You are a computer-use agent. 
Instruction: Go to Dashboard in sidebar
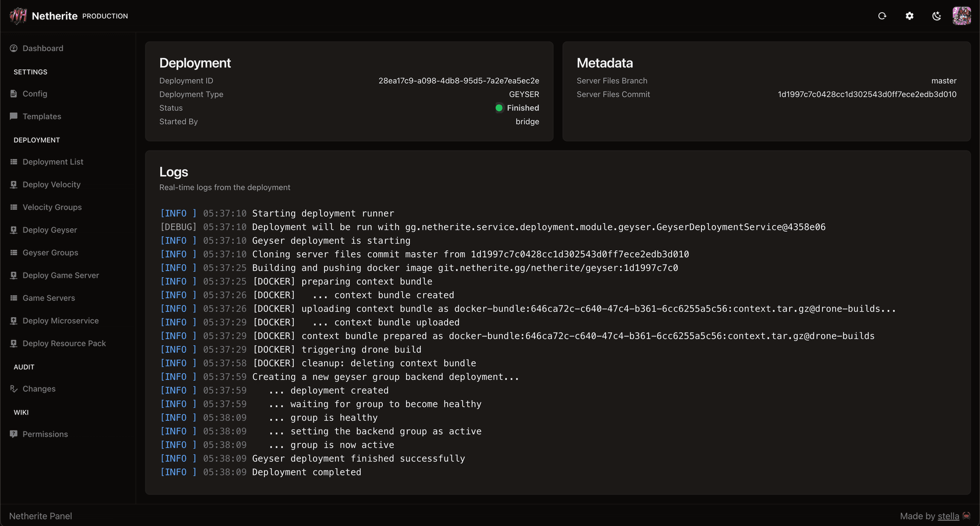[43, 49]
